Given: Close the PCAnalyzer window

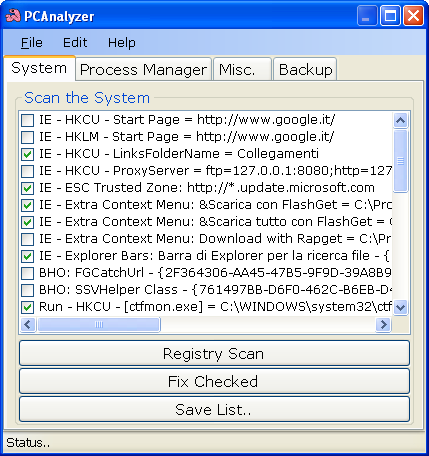Looking at the screenshot, I should pyautogui.click(x=413, y=16).
